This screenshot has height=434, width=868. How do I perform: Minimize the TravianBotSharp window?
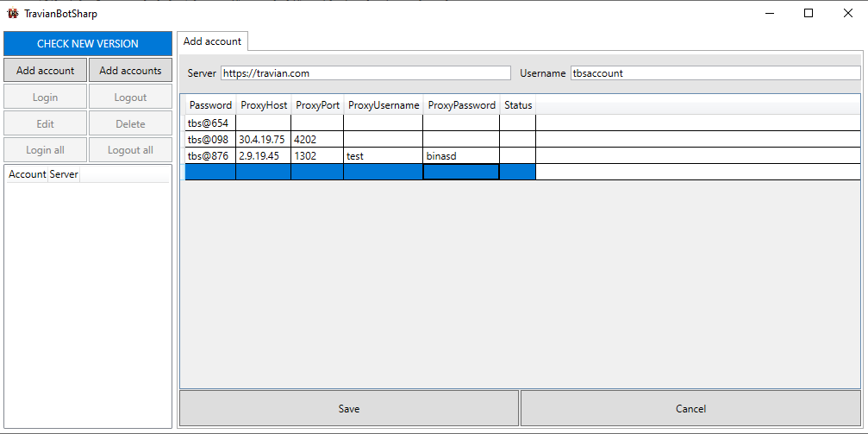click(x=770, y=13)
